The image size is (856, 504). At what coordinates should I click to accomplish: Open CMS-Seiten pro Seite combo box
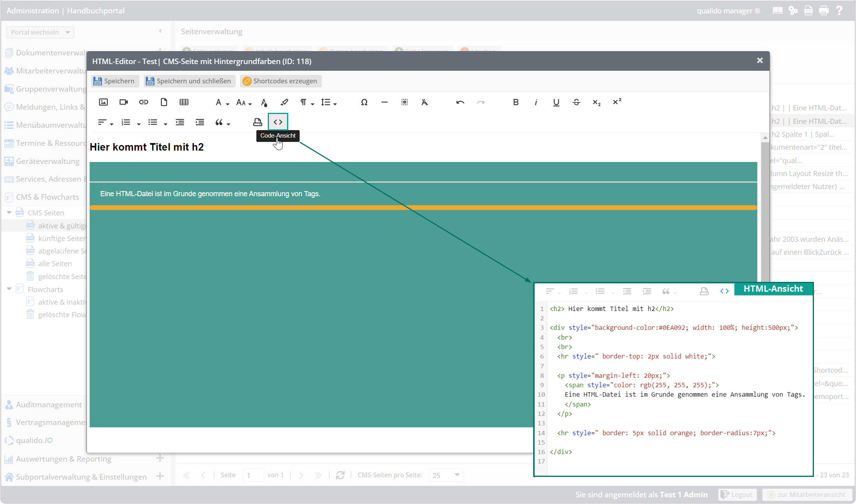446,475
